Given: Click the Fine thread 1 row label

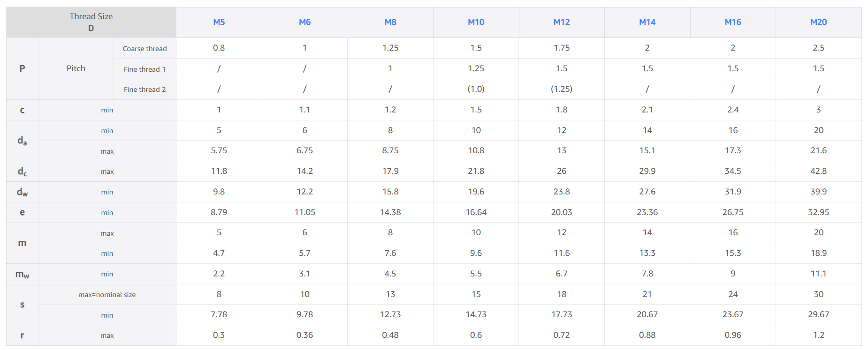Looking at the screenshot, I should (x=145, y=69).
